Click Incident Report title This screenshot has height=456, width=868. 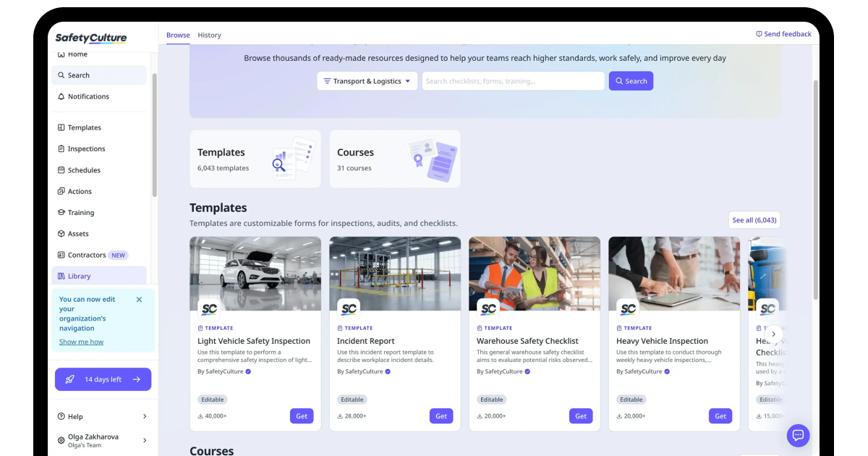pos(366,341)
